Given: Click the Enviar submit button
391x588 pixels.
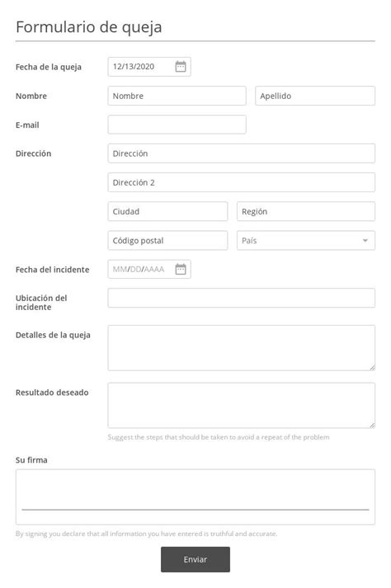Looking at the screenshot, I should pos(195,559).
